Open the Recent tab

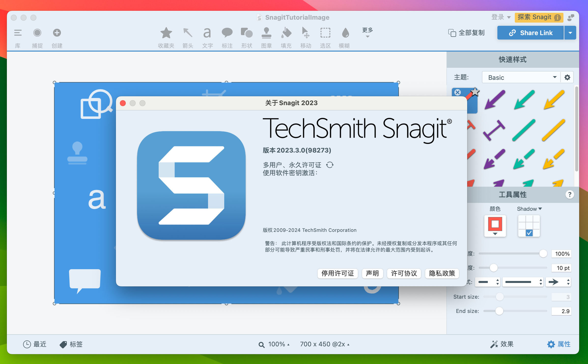pyautogui.click(x=35, y=344)
